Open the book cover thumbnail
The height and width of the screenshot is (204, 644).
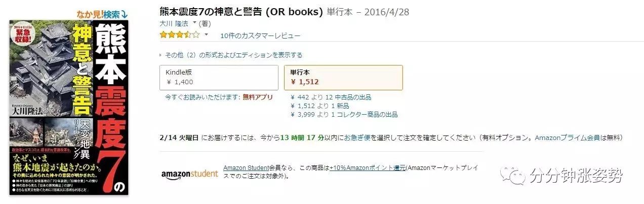[69, 108]
